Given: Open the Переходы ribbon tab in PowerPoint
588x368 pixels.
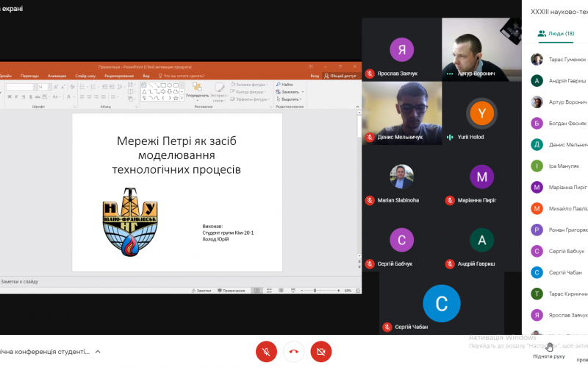Looking at the screenshot, I should pos(29,76).
